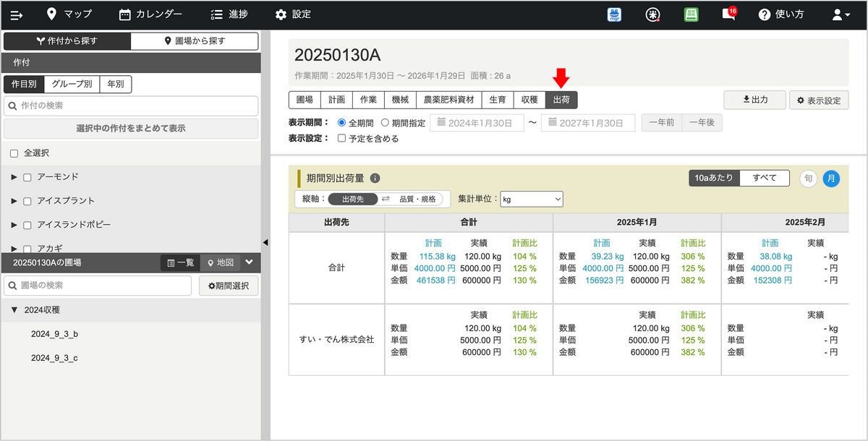
Task: Collapse the 2024収穫 group
Action: point(14,310)
